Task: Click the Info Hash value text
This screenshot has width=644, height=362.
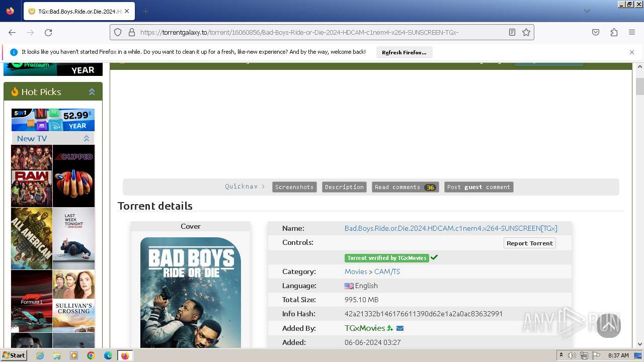Action: click(424, 314)
